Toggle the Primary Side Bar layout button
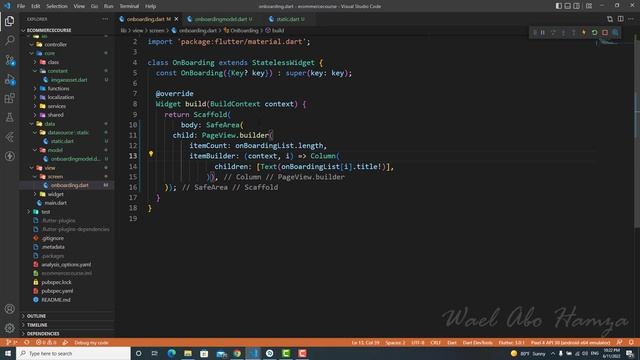Image resolution: width=640 pixels, height=360 pixels. [558, 6]
